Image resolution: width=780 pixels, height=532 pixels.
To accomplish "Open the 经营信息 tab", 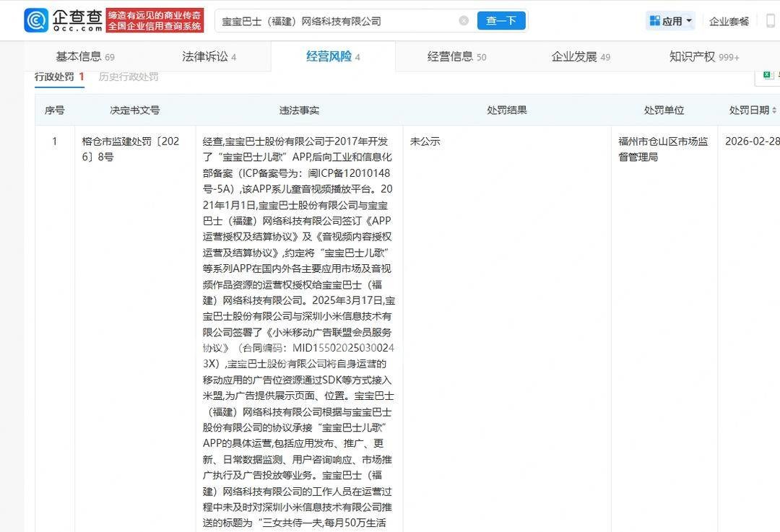I will tap(456, 57).
